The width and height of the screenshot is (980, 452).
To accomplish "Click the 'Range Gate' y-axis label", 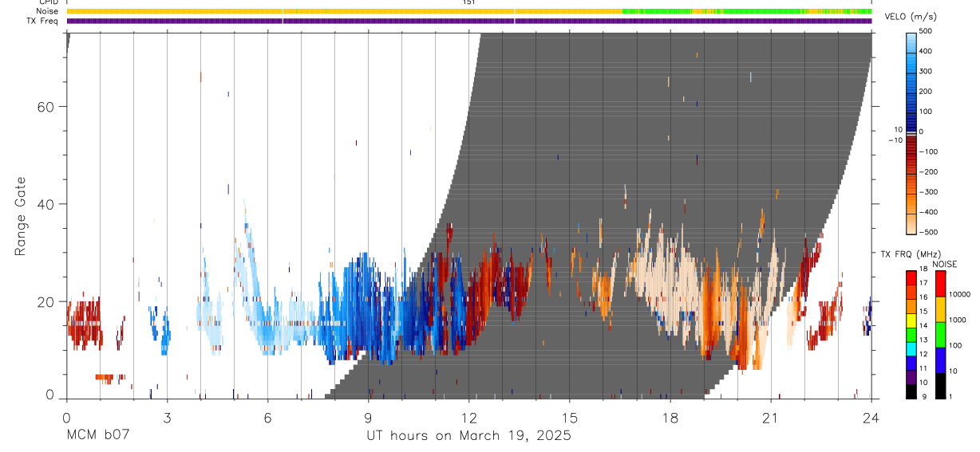I will click(20, 216).
